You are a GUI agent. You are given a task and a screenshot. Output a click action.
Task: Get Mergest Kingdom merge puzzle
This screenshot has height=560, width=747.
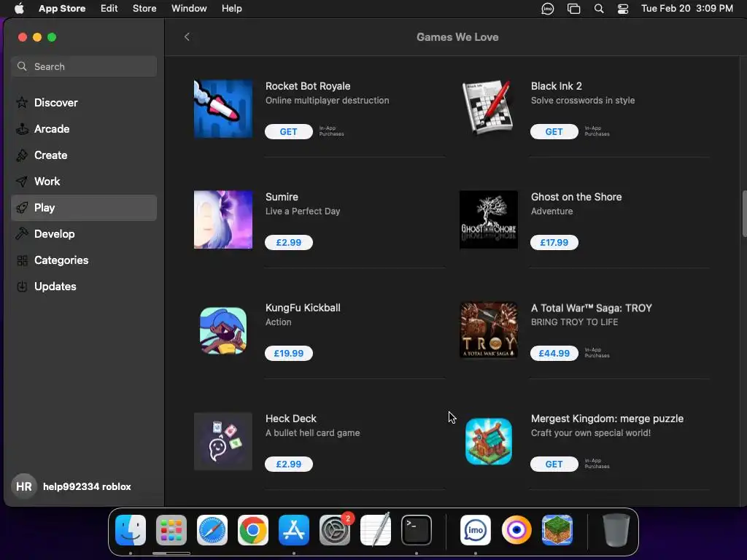(554, 464)
